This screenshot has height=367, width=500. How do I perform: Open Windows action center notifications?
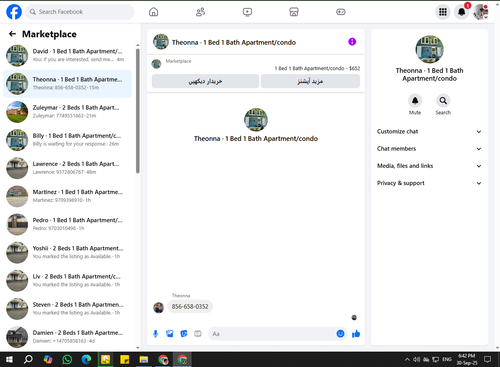tap(487, 359)
